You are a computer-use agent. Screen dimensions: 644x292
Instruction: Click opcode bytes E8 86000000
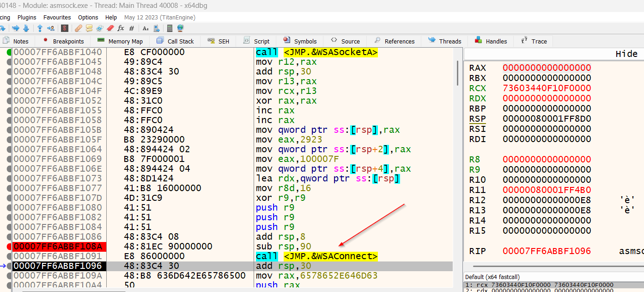154,256
